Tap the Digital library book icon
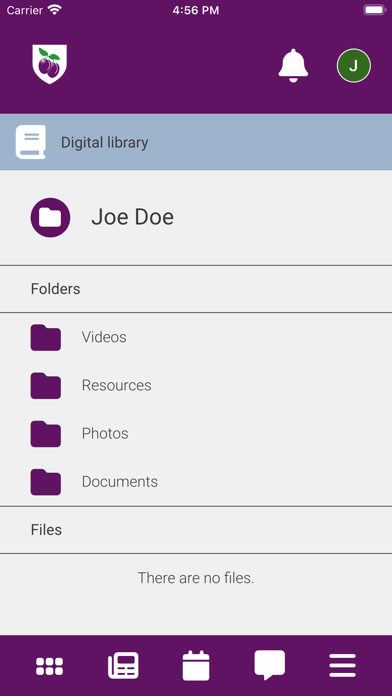Viewport: 392px width, 696px height. [x=31, y=142]
